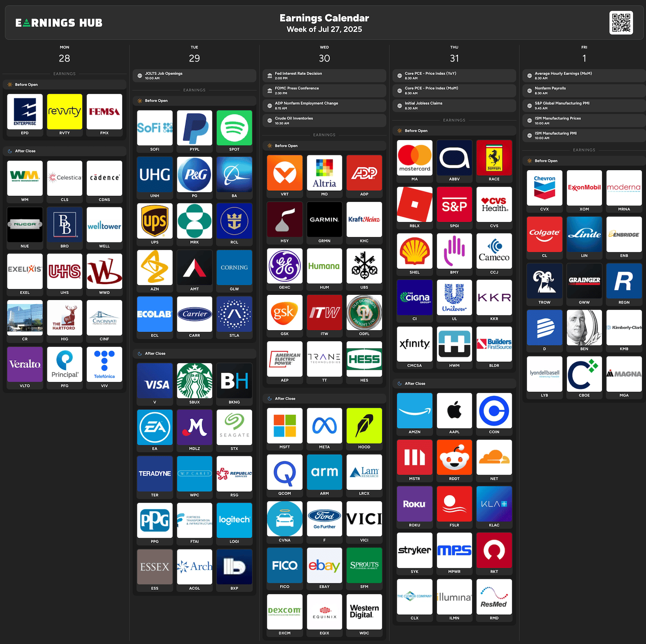
Task: Open the Telefónica VIV tile
Action: point(104,368)
